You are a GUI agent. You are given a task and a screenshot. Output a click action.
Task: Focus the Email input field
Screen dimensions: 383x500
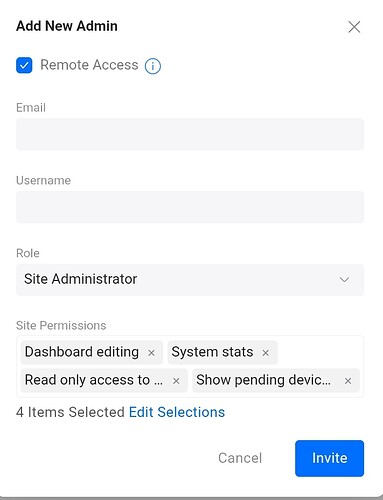click(x=190, y=134)
